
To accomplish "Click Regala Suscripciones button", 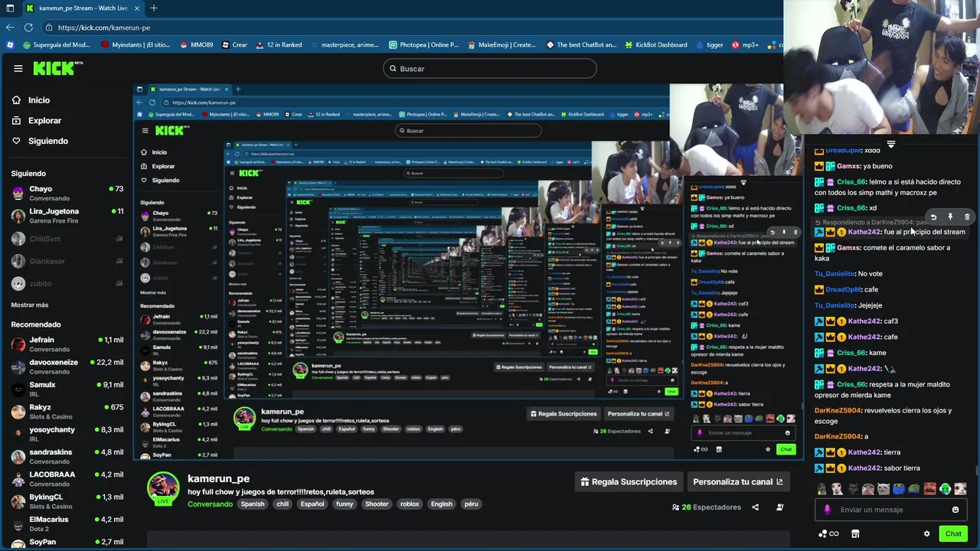I will (629, 482).
